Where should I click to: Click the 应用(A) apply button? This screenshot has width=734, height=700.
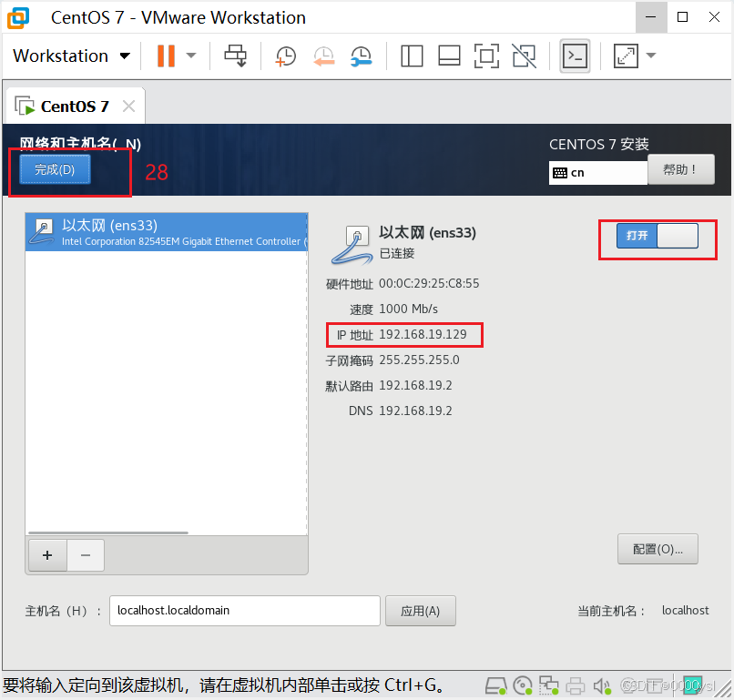(421, 611)
